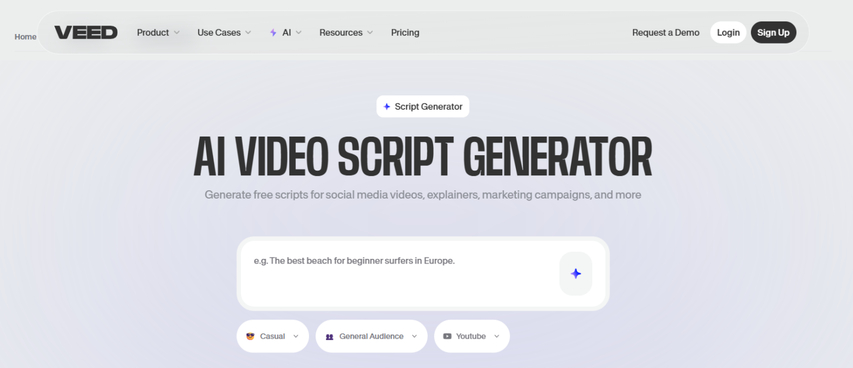Click the Youtube play icon

point(447,336)
